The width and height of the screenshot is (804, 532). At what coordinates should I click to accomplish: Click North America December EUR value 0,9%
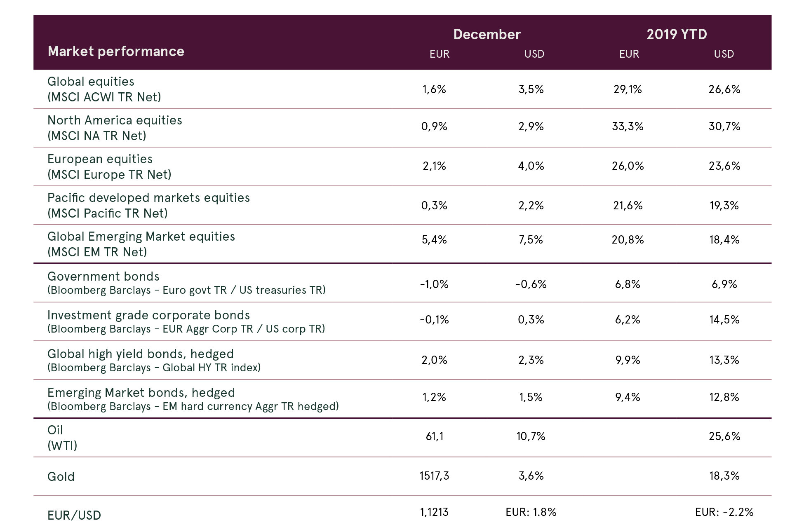[434, 127]
